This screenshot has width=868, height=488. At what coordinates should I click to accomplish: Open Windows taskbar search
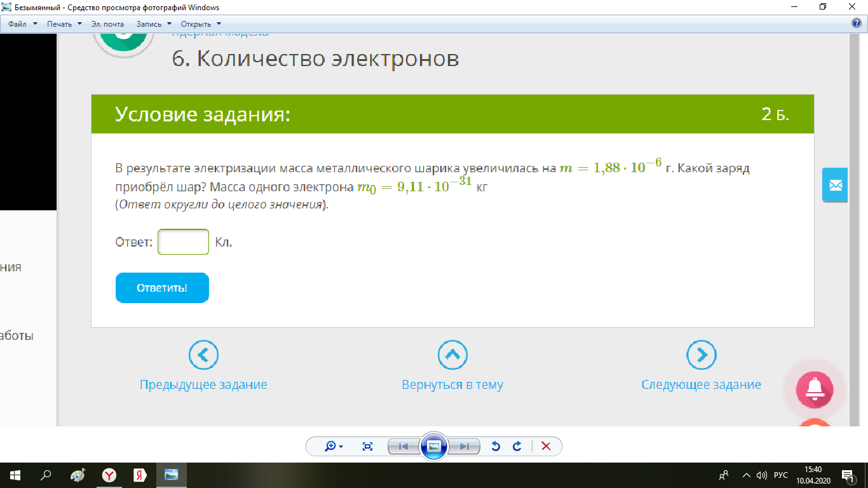(46, 475)
